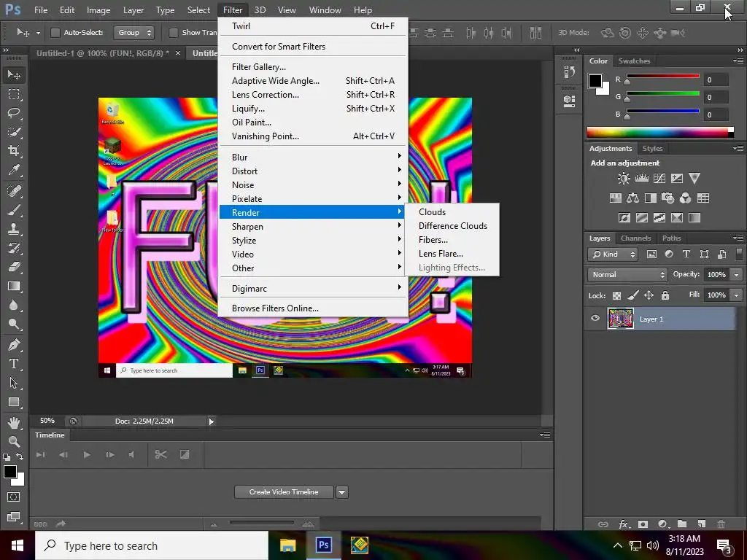The width and height of the screenshot is (747, 560).
Task: Select the History Brush tool
Action: (14, 248)
